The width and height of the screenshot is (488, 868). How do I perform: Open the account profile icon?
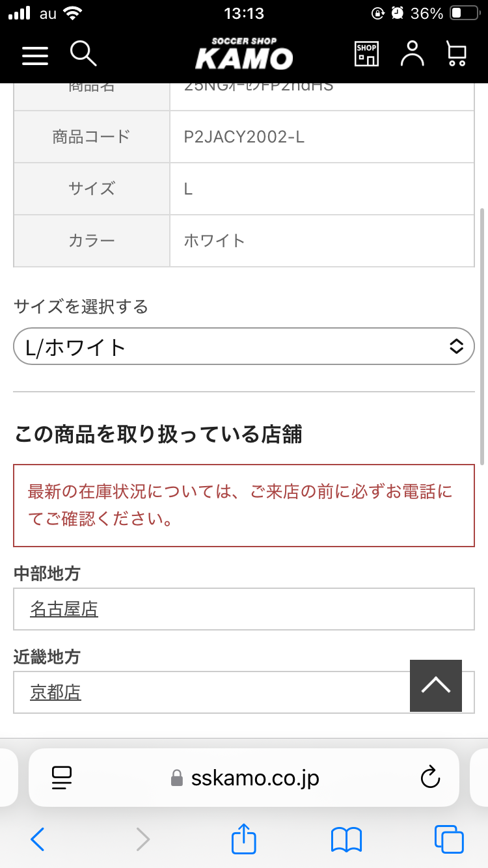click(412, 54)
